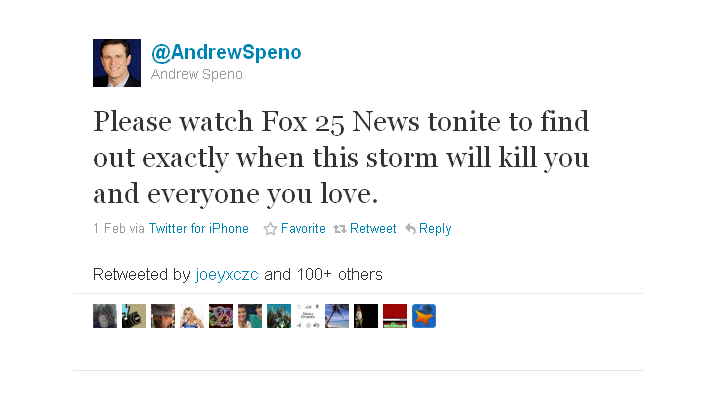Image resolution: width=715 pixels, height=403 pixels.
Task: Select the retweeter avatar showing a camera
Action: 134,316
